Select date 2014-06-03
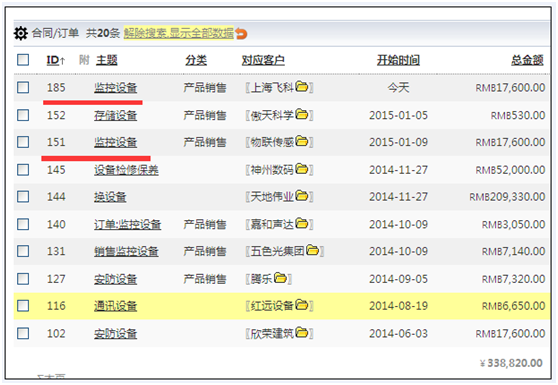 pyautogui.click(x=398, y=334)
